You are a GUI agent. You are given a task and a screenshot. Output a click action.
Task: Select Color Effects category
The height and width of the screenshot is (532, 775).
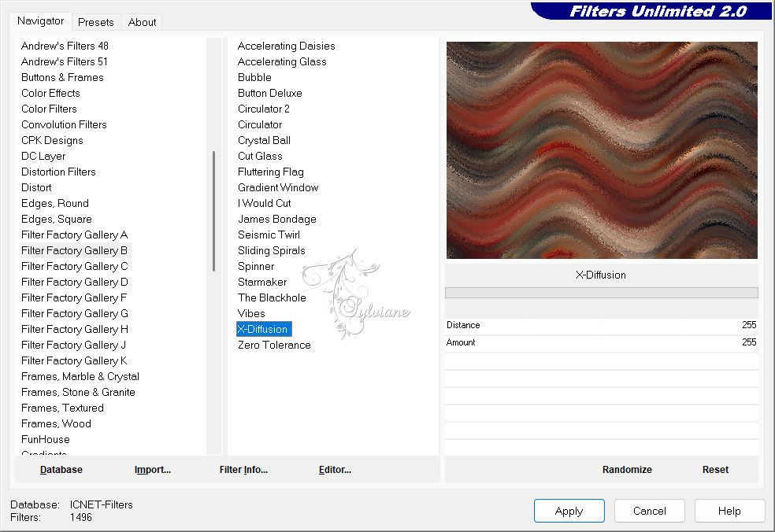pyautogui.click(x=50, y=94)
